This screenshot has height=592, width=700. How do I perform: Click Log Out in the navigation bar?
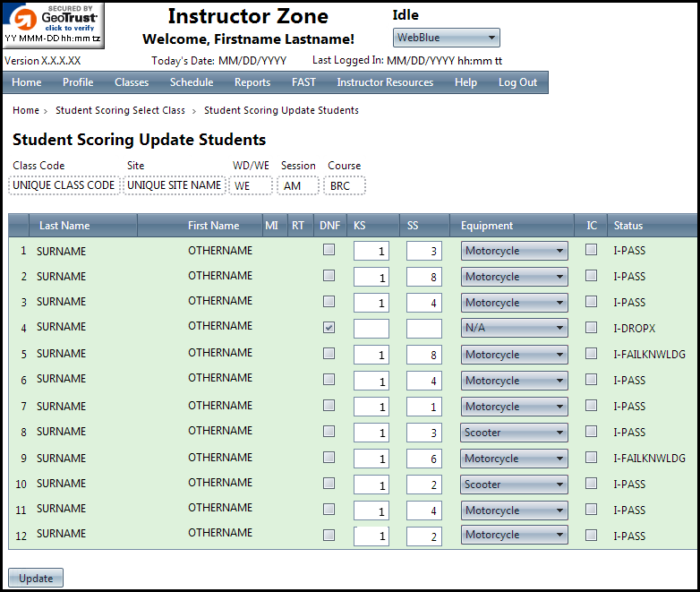pyautogui.click(x=518, y=82)
